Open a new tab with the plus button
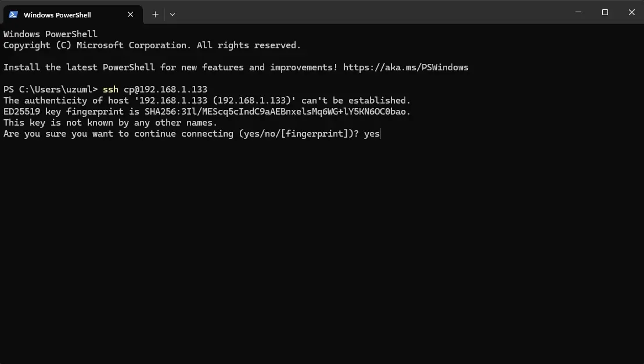 pyautogui.click(x=155, y=15)
